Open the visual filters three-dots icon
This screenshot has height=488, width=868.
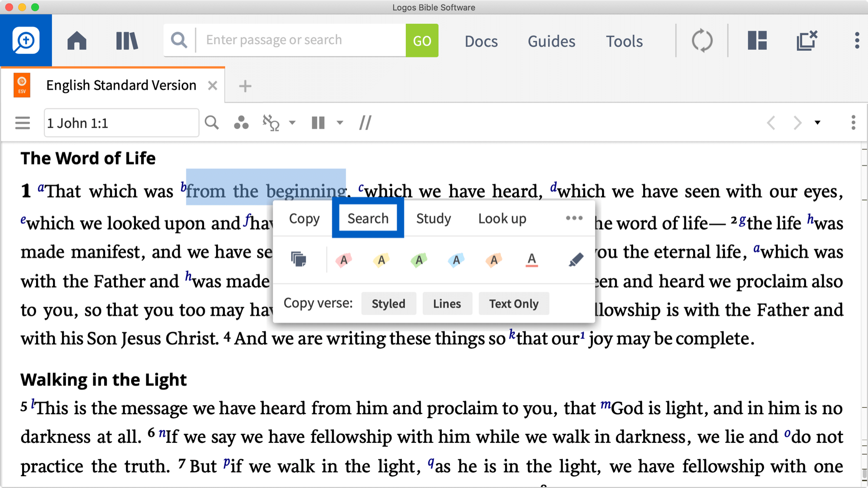point(241,123)
